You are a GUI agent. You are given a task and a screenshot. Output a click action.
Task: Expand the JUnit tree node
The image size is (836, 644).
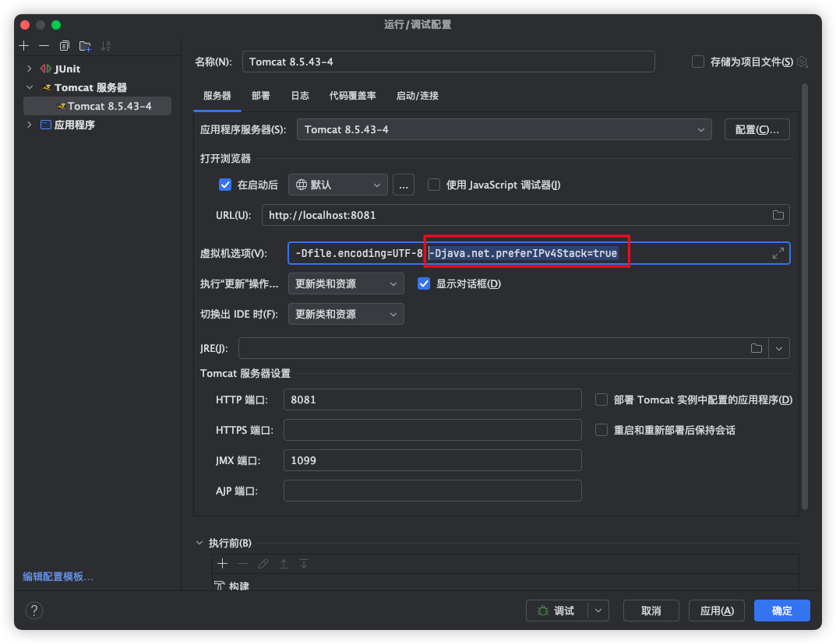pyautogui.click(x=30, y=69)
